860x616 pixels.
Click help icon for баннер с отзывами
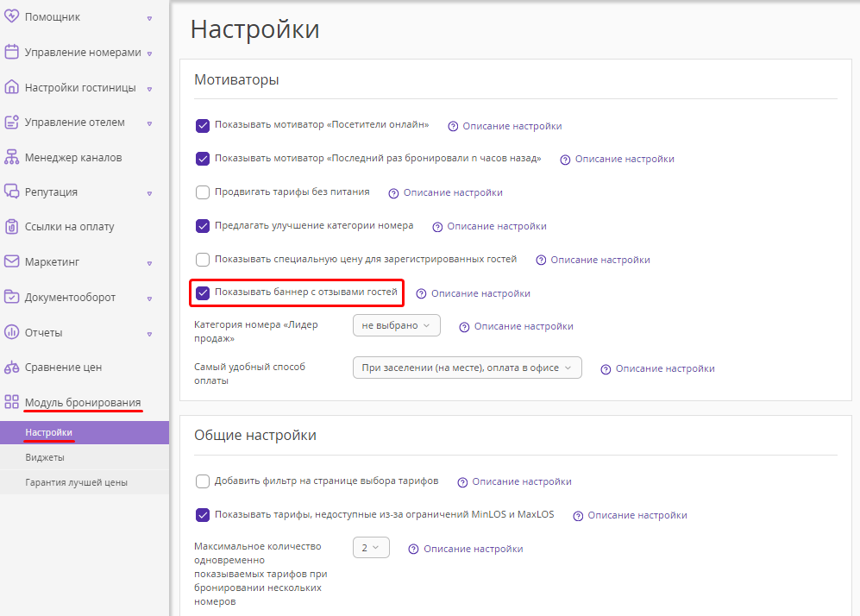421,294
